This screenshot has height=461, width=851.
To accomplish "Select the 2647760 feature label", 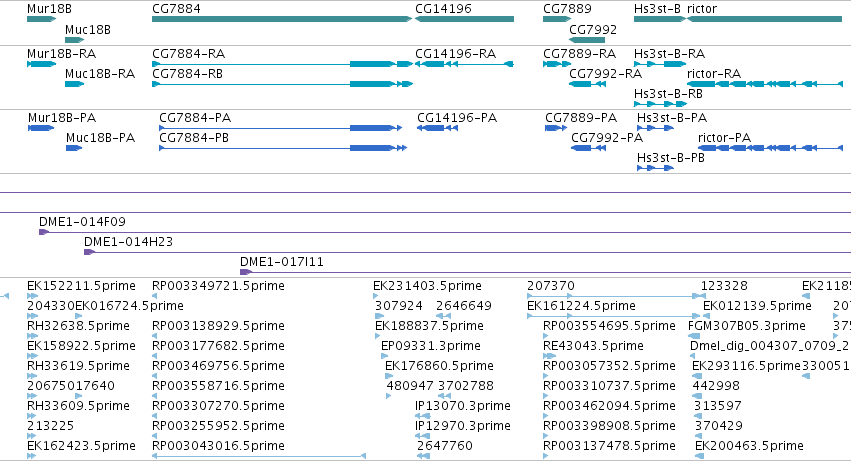I will (x=444, y=447).
